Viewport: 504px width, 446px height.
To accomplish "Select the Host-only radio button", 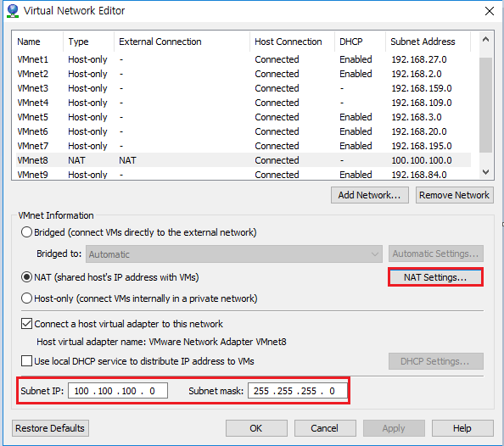I will 26,298.
